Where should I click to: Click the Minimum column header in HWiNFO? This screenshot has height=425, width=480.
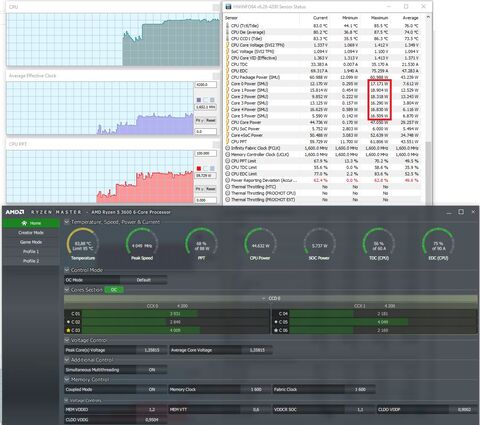[x=350, y=18]
